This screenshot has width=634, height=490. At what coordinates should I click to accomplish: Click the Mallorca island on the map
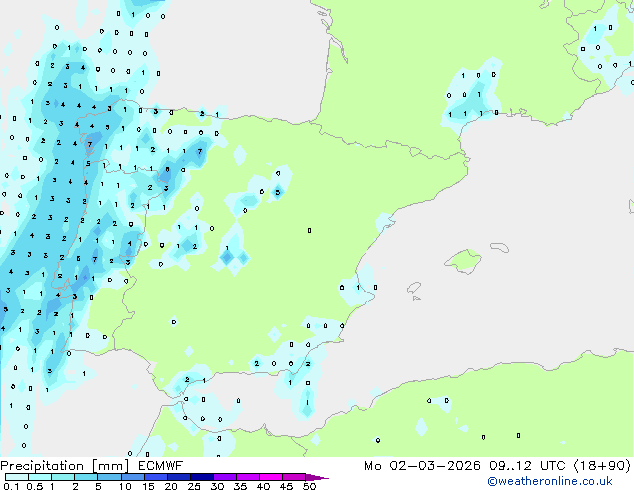(x=464, y=261)
